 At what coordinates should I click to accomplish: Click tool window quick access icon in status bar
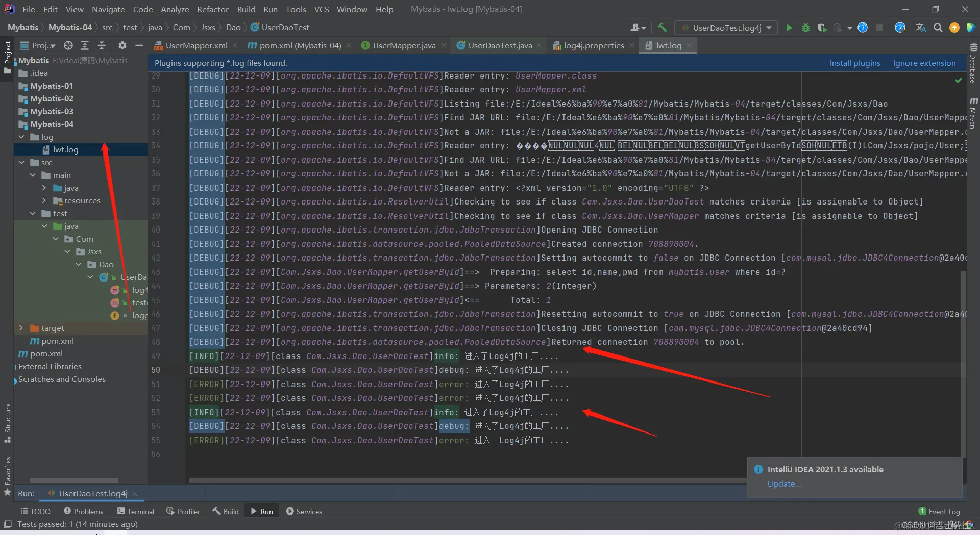tap(8, 524)
